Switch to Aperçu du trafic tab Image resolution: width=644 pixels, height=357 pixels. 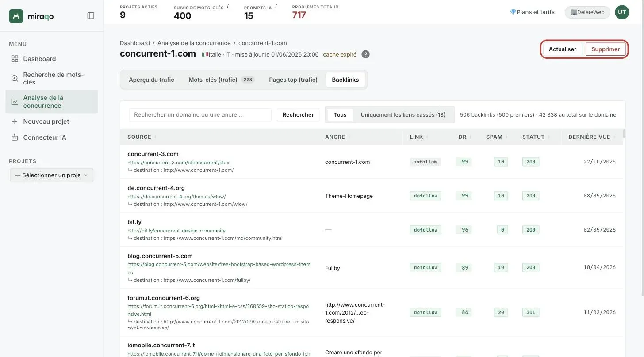[x=151, y=80]
